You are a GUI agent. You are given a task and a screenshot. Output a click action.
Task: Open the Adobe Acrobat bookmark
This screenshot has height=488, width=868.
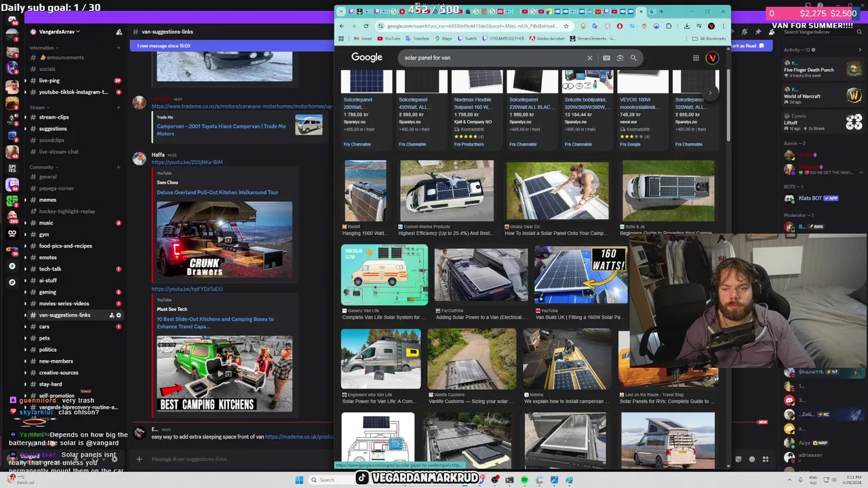coord(548,39)
